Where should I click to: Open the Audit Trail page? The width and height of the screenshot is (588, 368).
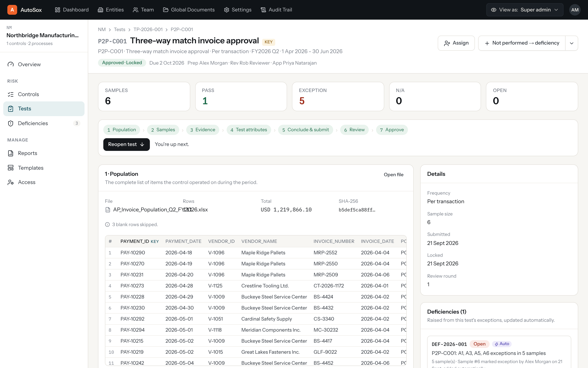click(276, 10)
